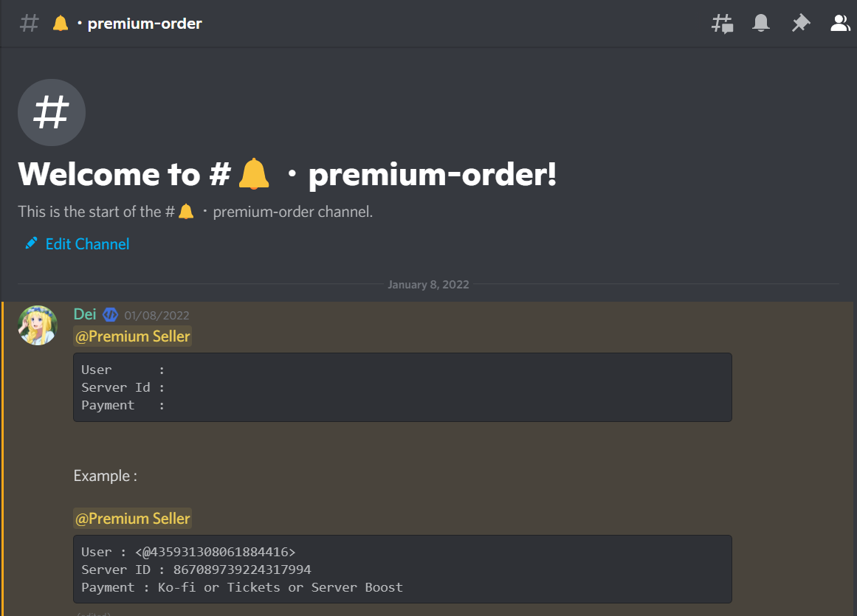Image resolution: width=857 pixels, height=616 pixels.
Task: Click the January 8, 2022 date divider
Action: (x=428, y=285)
